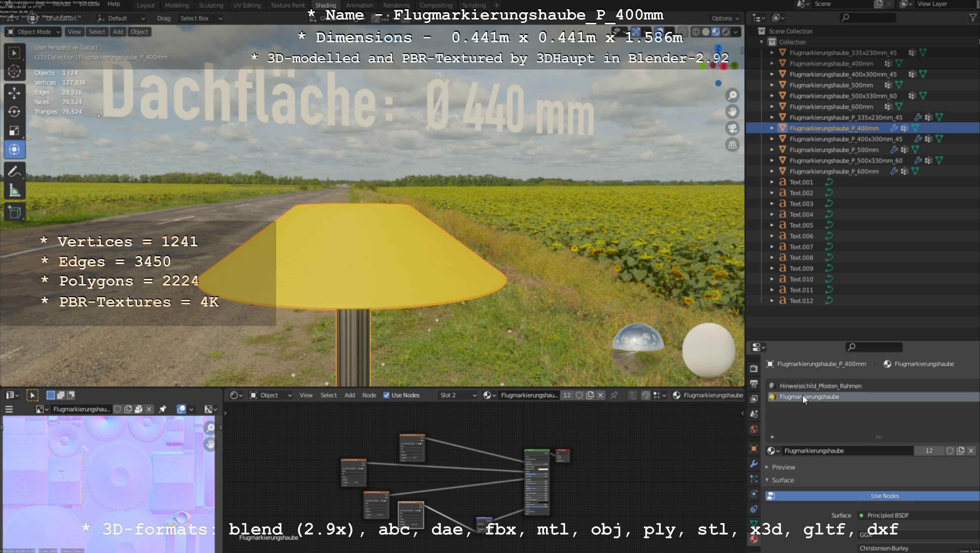Click the viewport zoom magnifier gizmo
This screenshot has width=980, height=553.
732,95
